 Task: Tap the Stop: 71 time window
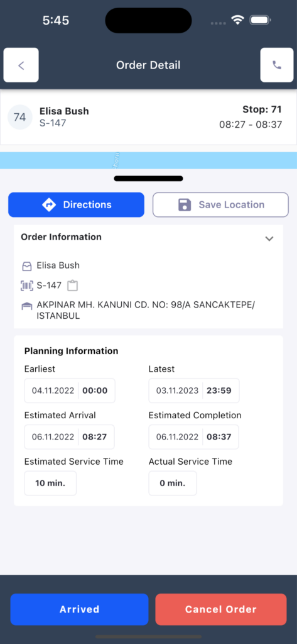coord(251,125)
